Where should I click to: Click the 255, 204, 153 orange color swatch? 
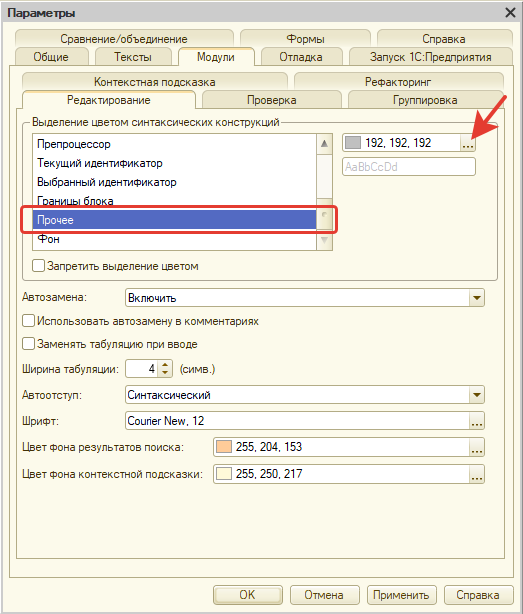click(224, 447)
